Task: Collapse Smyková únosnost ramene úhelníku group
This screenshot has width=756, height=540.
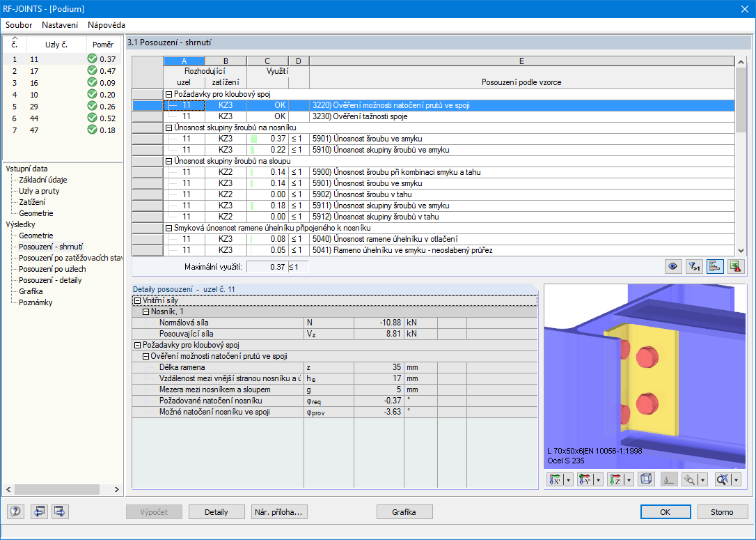Action: pyautogui.click(x=168, y=229)
